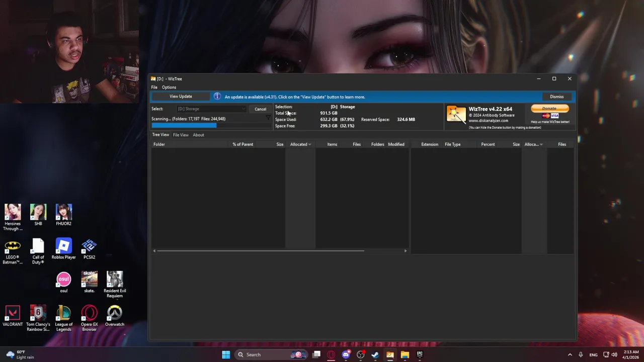Open the drive selection dropdown

[x=211, y=109]
